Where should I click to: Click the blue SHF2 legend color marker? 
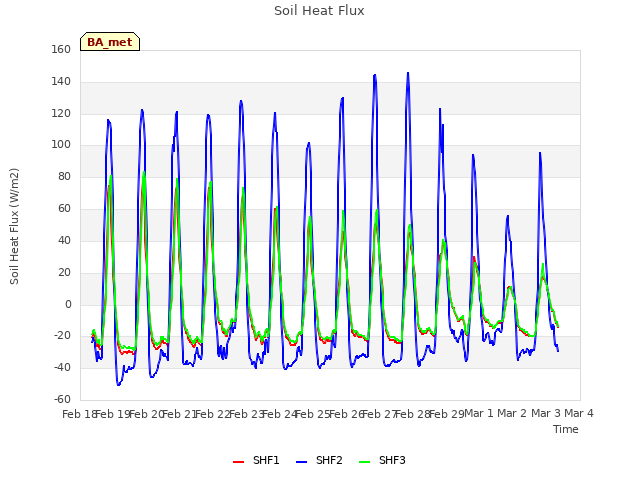pos(301,462)
